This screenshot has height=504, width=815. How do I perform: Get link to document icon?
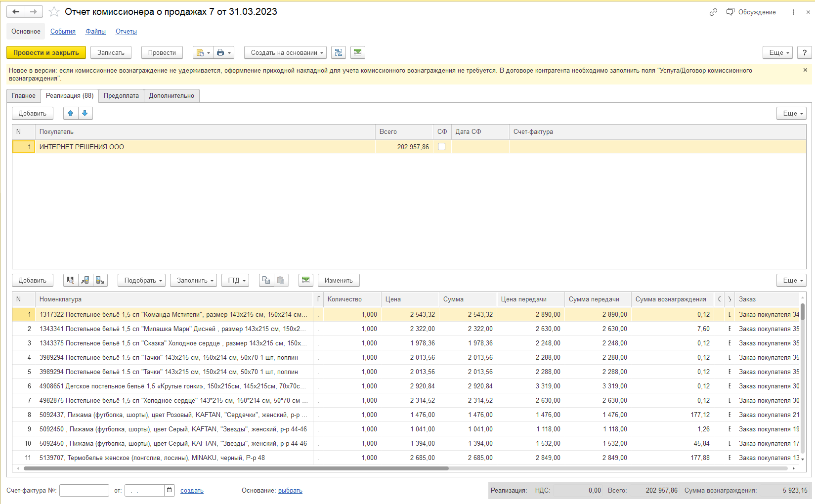(713, 12)
